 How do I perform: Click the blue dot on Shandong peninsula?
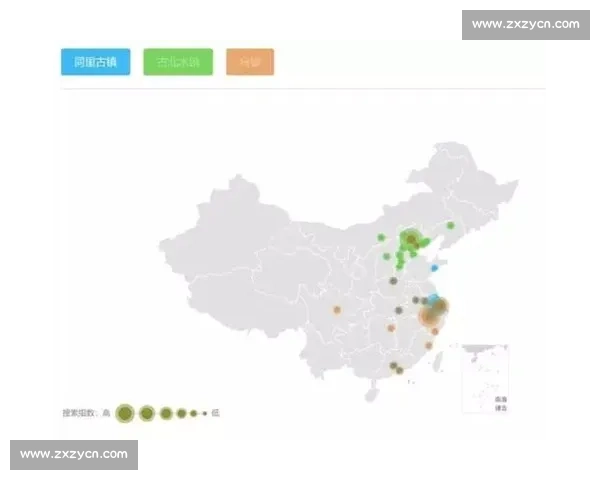(434, 268)
